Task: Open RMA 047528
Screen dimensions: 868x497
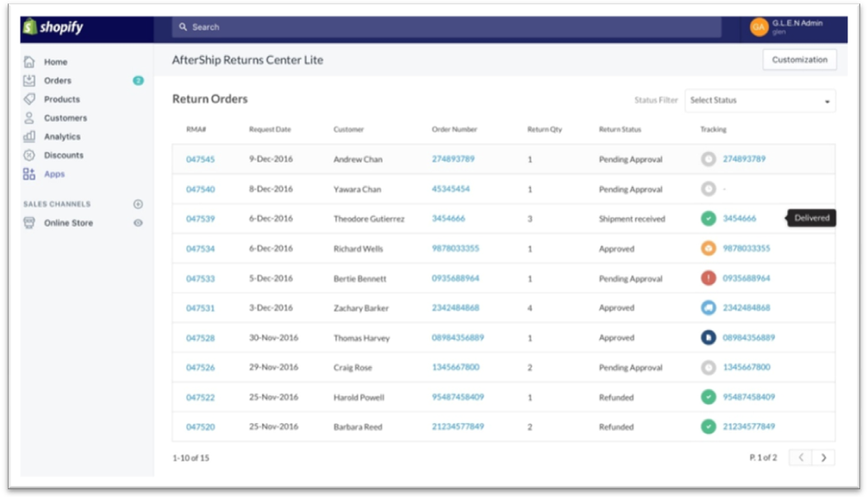Action: pyautogui.click(x=201, y=338)
